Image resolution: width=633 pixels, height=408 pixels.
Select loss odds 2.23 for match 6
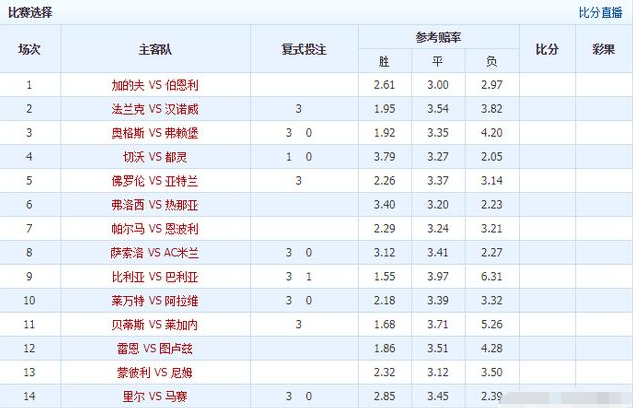(x=491, y=205)
